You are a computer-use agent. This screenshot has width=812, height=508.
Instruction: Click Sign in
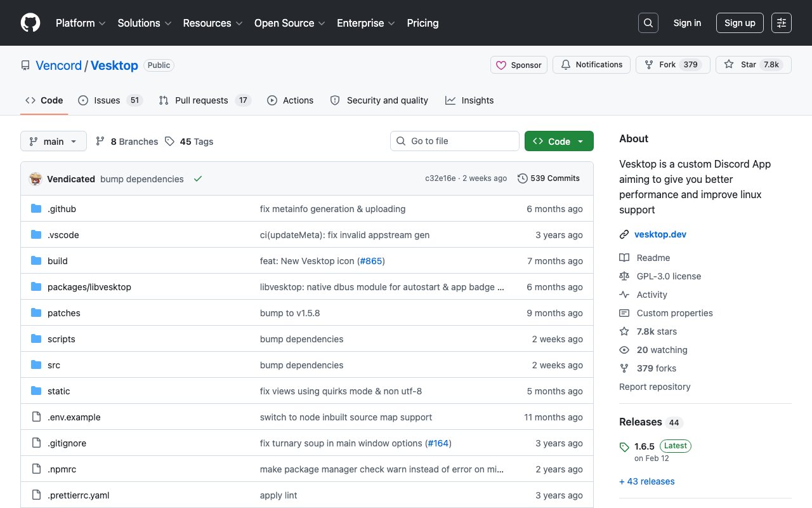point(687,23)
